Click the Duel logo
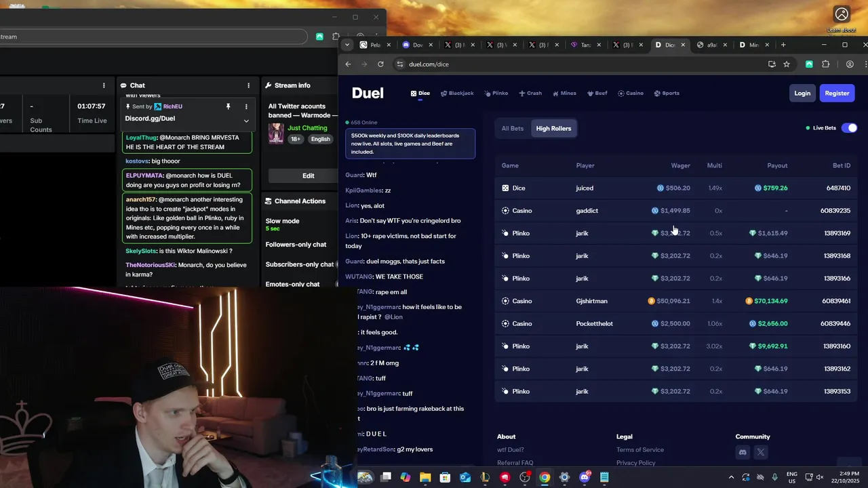The width and height of the screenshot is (868, 488). 368,94
